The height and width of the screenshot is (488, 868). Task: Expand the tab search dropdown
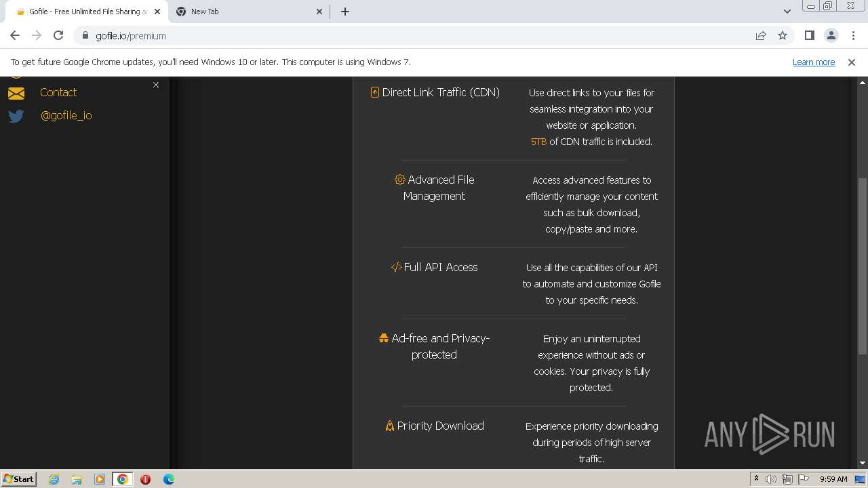tap(787, 12)
